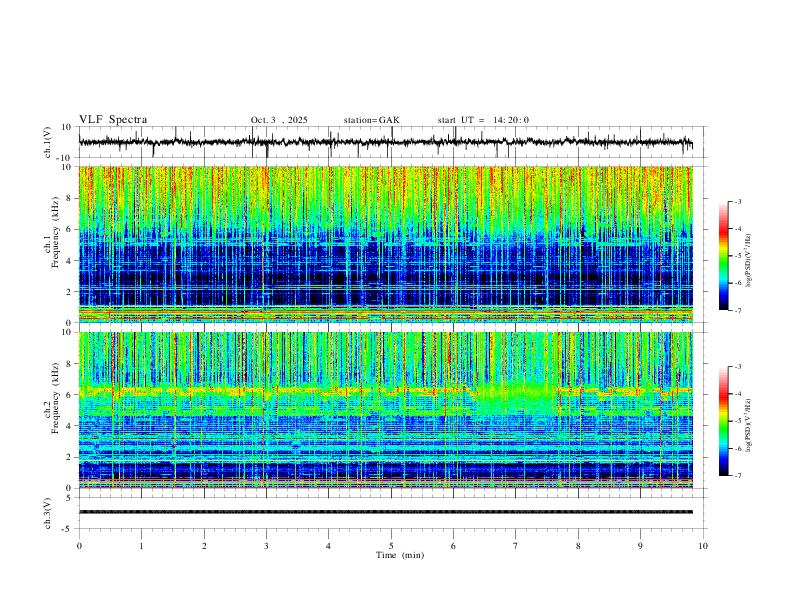792x612 pixels.
Task: Click the ch.1 "Frequency (kHz)" axis label
Action: point(55,232)
